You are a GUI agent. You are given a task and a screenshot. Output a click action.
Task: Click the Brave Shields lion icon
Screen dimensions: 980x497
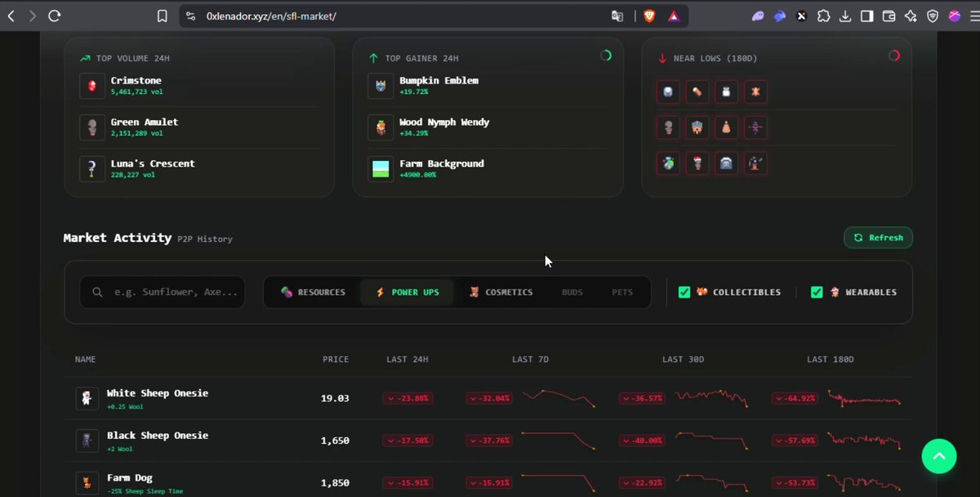(649, 16)
